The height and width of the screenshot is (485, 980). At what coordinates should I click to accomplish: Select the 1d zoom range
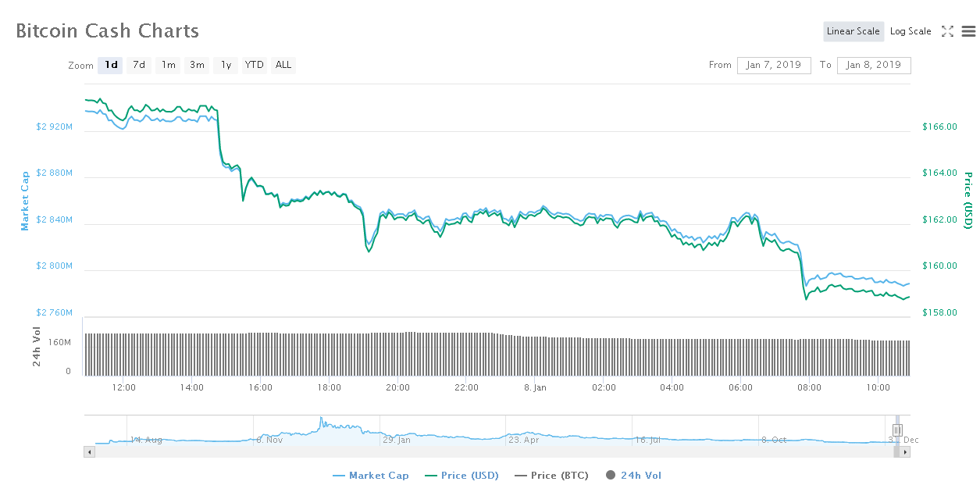click(x=111, y=65)
